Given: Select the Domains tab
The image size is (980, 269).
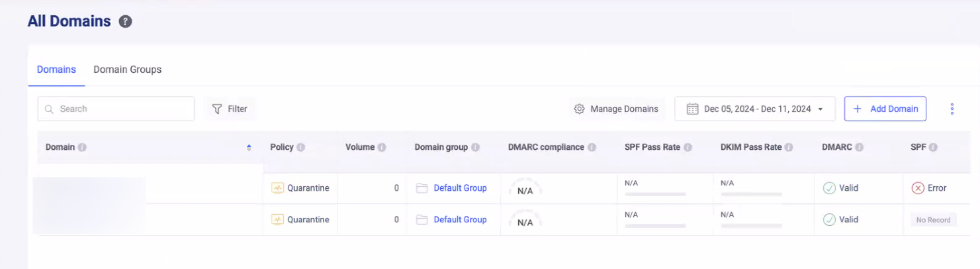Looking at the screenshot, I should tap(56, 70).
